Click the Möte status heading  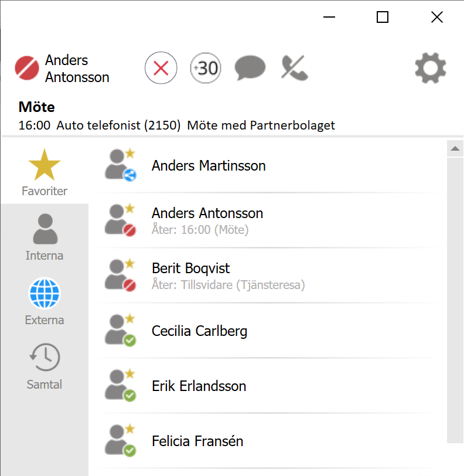37,107
